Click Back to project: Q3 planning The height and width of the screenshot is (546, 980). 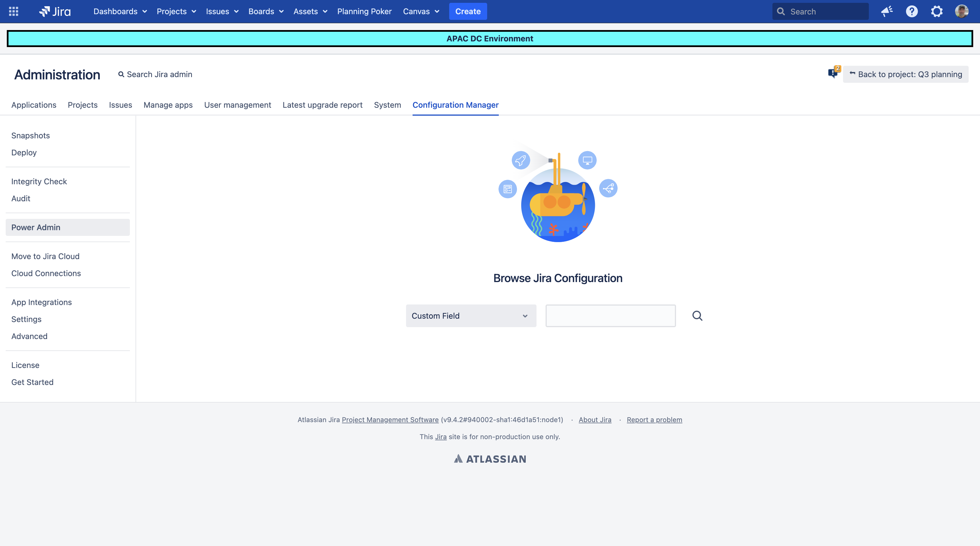[x=905, y=75]
